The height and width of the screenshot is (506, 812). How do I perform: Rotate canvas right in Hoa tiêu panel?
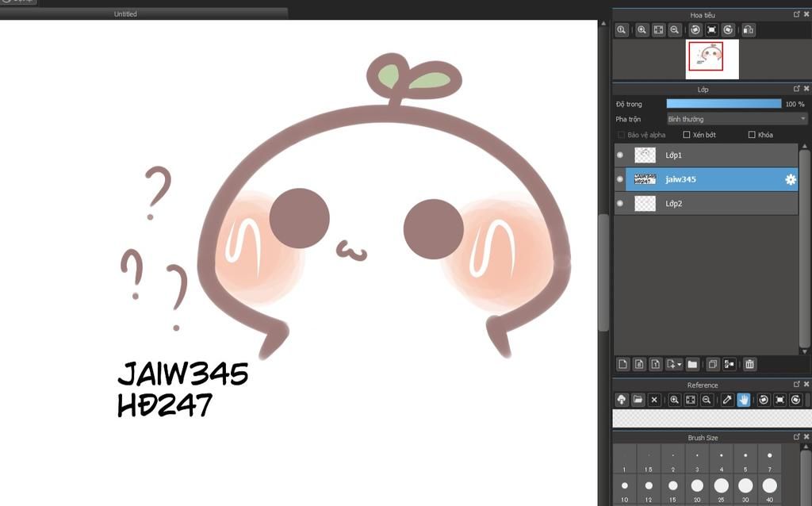click(728, 30)
